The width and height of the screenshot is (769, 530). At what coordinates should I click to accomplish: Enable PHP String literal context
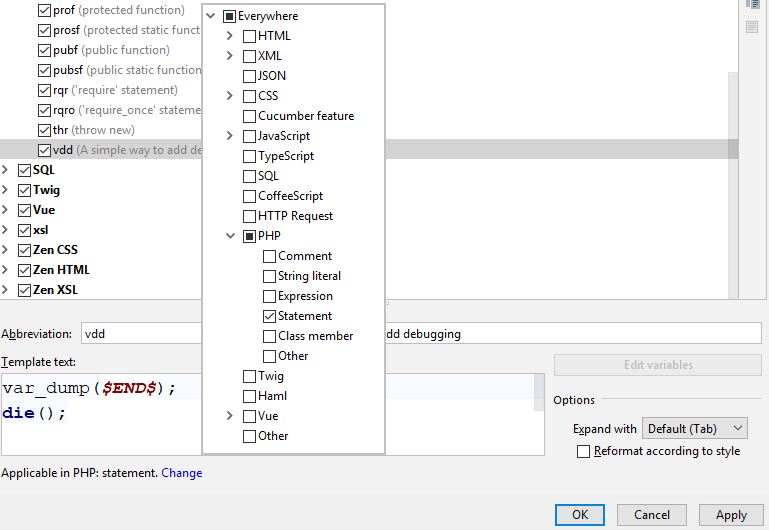click(269, 277)
